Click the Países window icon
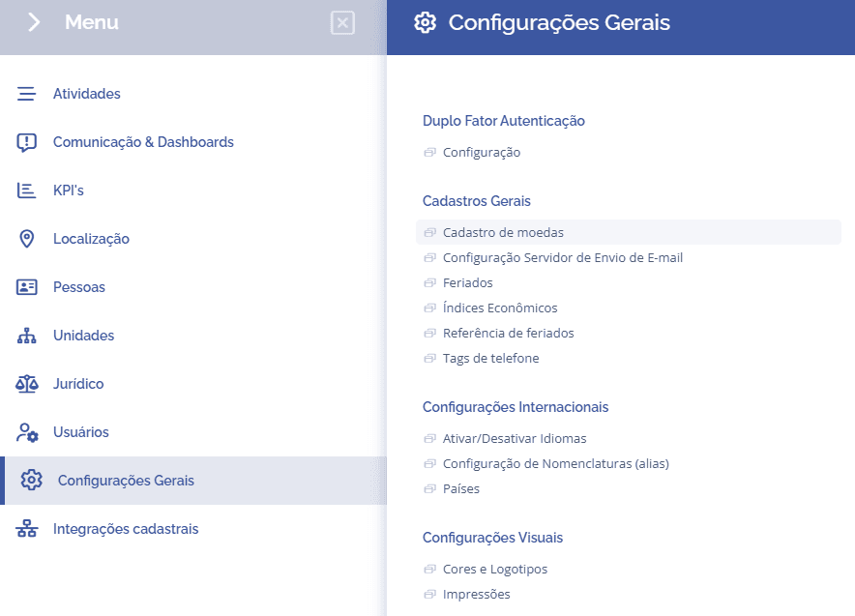The width and height of the screenshot is (855, 616). coord(429,489)
